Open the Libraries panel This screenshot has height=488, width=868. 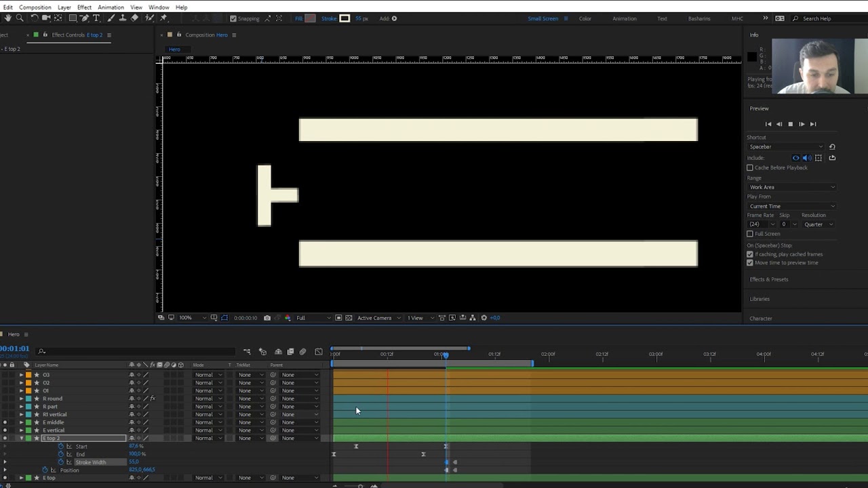[759, 299]
